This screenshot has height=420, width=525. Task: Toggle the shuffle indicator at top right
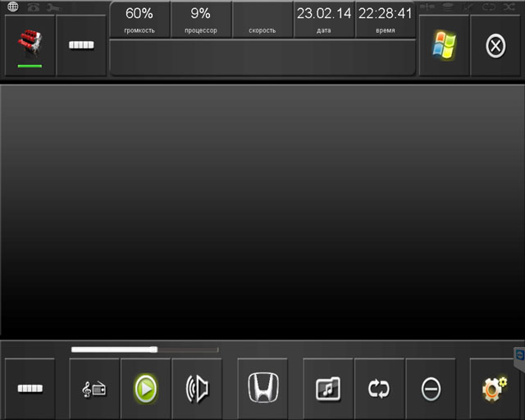tap(509, 7)
